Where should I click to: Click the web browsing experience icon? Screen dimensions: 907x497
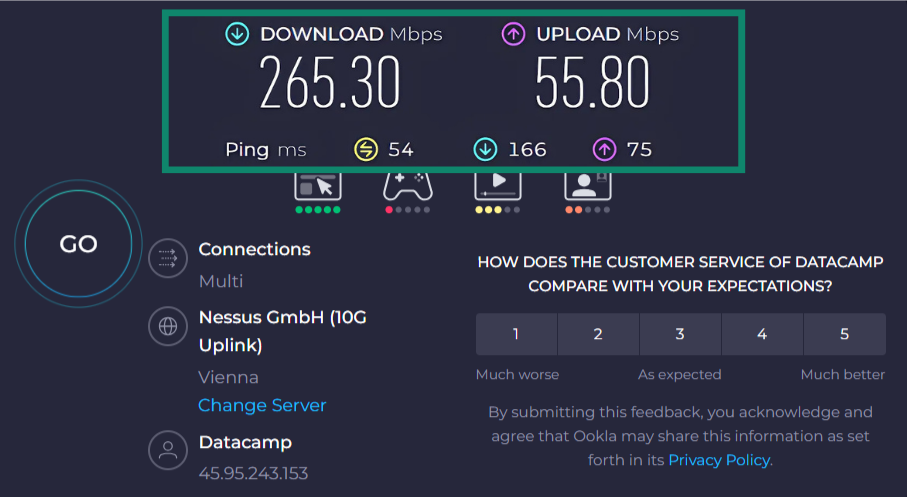pyautogui.click(x=318, y=185)
